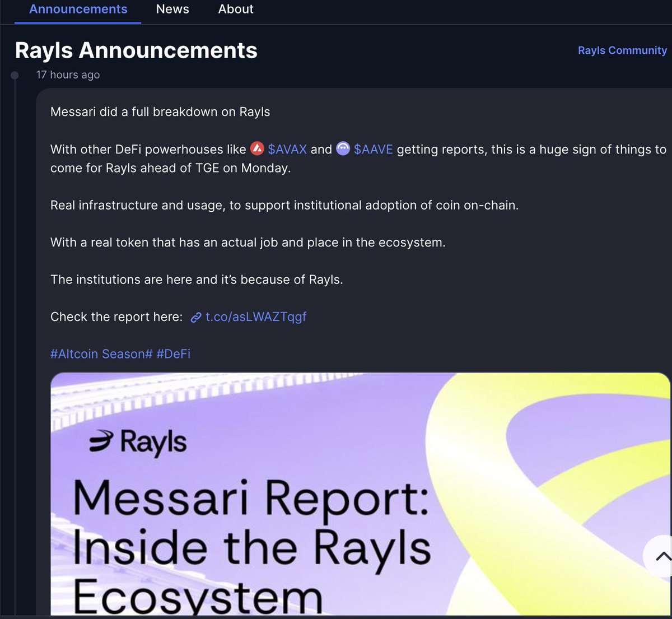Image resolution: width=672 pixels, height=619 pixels.
Task: Open the News tab
Action: click(172, 10)
